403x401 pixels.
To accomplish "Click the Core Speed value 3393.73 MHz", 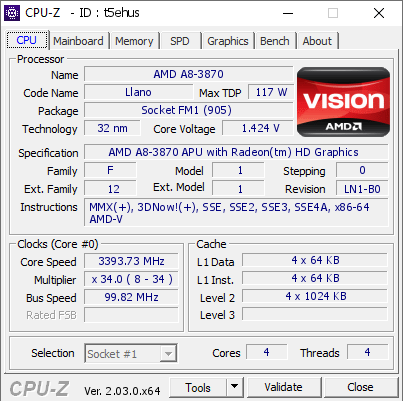I will tap(131, 261).
